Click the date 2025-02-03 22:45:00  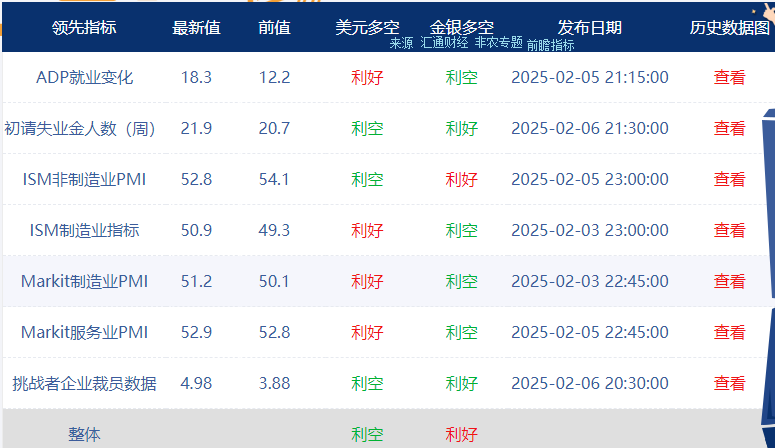[590, 281]
